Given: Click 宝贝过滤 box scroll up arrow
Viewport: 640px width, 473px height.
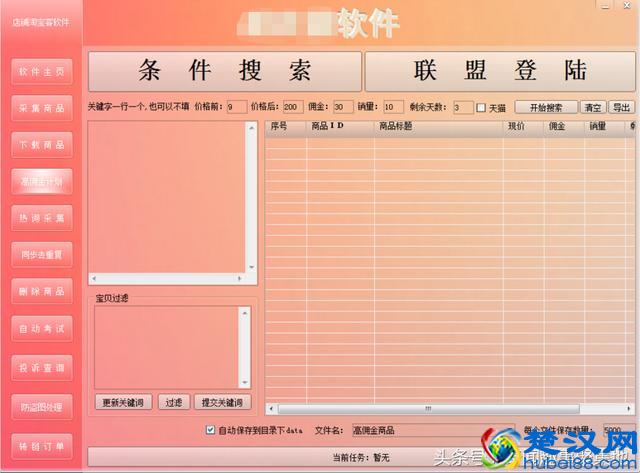Looking at the screenshot, I should tap(245, 313).
